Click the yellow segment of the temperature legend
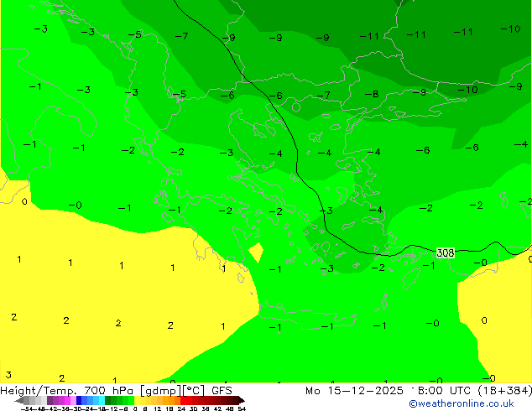 (138, 400)
